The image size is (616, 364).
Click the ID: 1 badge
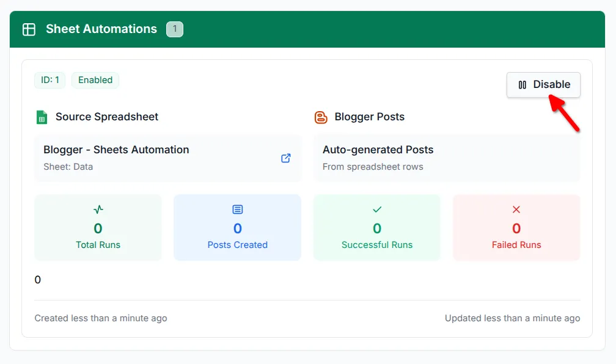(50, 80)
